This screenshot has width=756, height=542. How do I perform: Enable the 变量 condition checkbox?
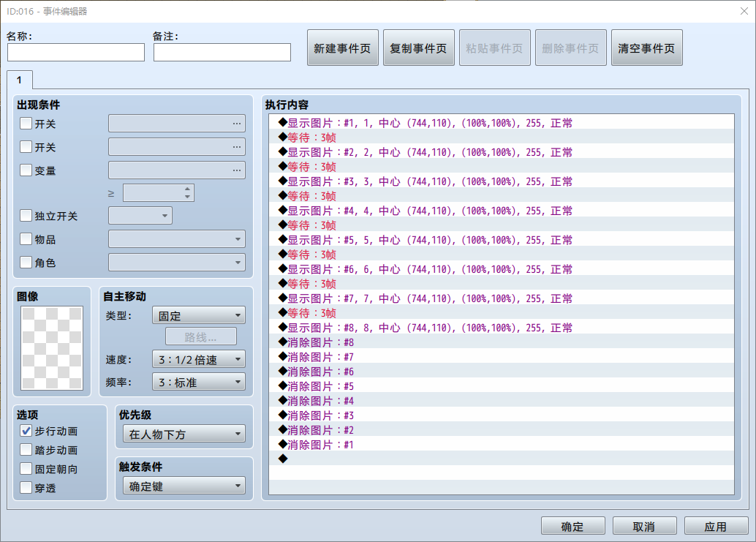[x=26, y=170]
